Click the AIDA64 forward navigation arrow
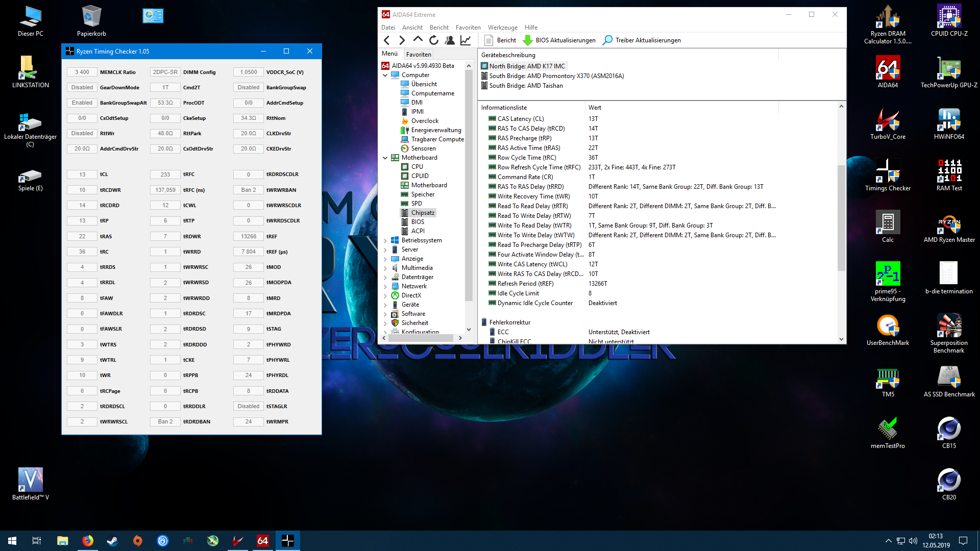The width and height of the screenshot is (980, 551). click(402, 40)
